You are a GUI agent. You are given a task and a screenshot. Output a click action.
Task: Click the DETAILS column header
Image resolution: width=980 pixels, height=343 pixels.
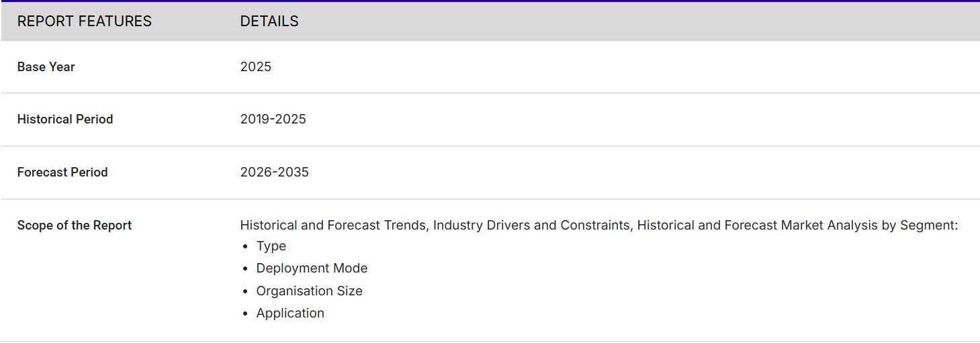coord(269,21)
